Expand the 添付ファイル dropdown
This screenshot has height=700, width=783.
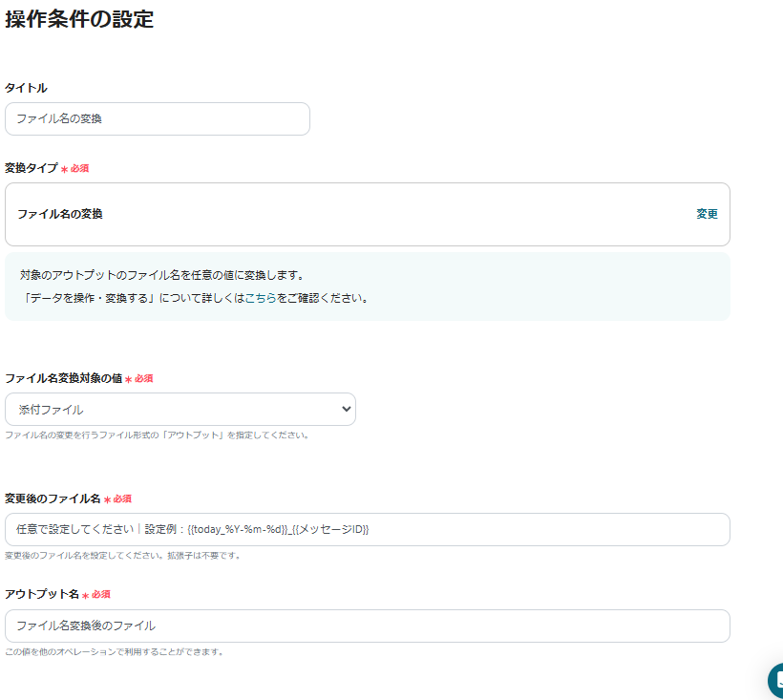point(180,410)
